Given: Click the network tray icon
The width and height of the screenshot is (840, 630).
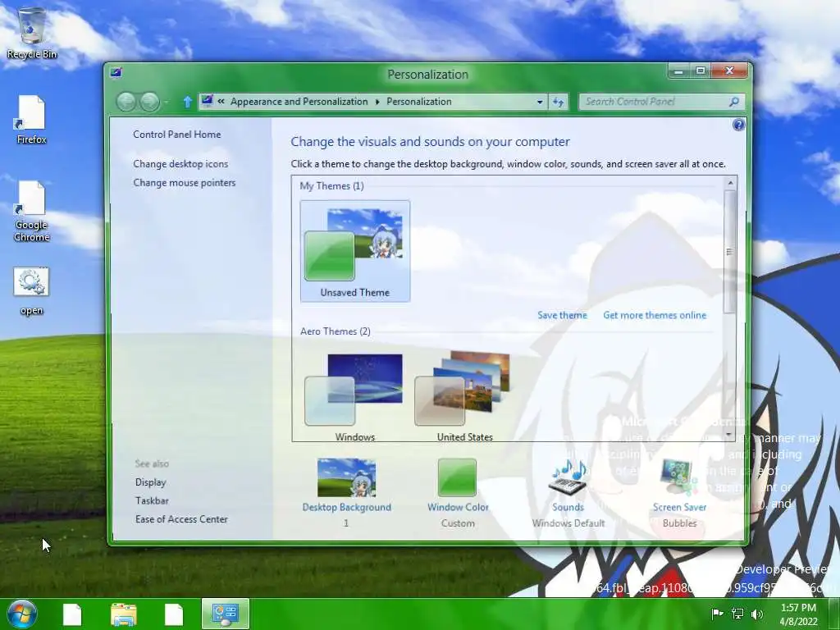Looking at the screenshot, I should (737, 614).
